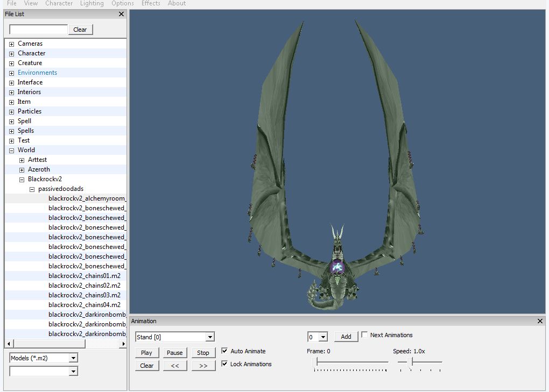Enable Next Animations checkbox
This screenshot has height=392, width=549.
[x=365, y=335]
